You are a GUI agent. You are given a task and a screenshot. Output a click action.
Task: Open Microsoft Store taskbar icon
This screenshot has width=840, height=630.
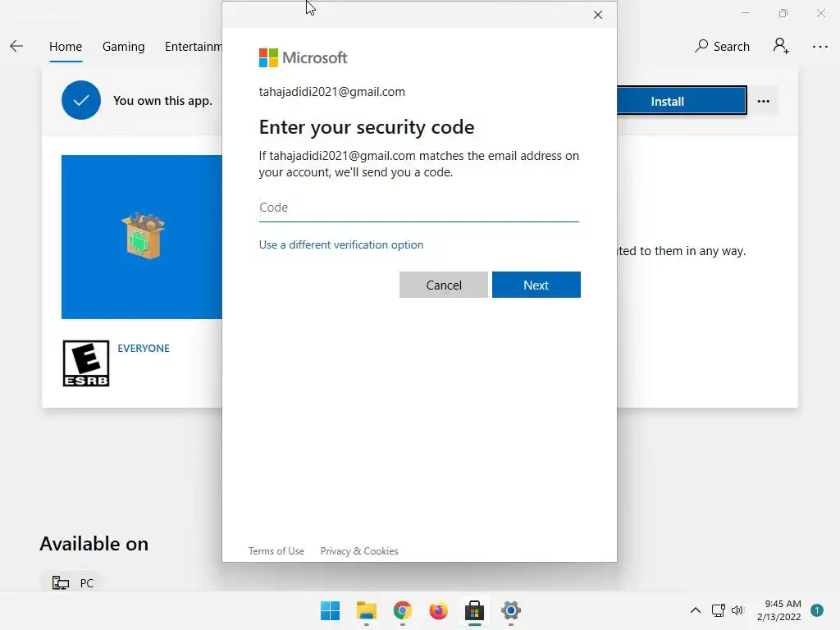click(475, 610)
